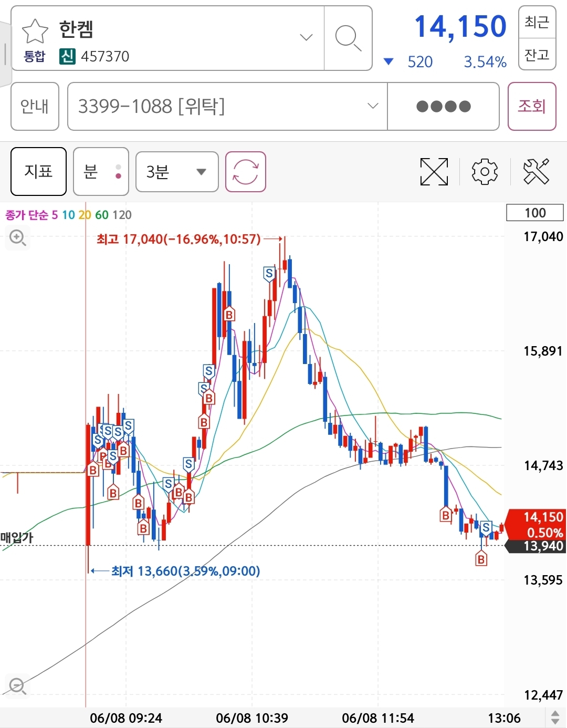This screenshot has width=567, height=728.
Task: Tap the 3.54% change rate
Action: pos(485,62)
